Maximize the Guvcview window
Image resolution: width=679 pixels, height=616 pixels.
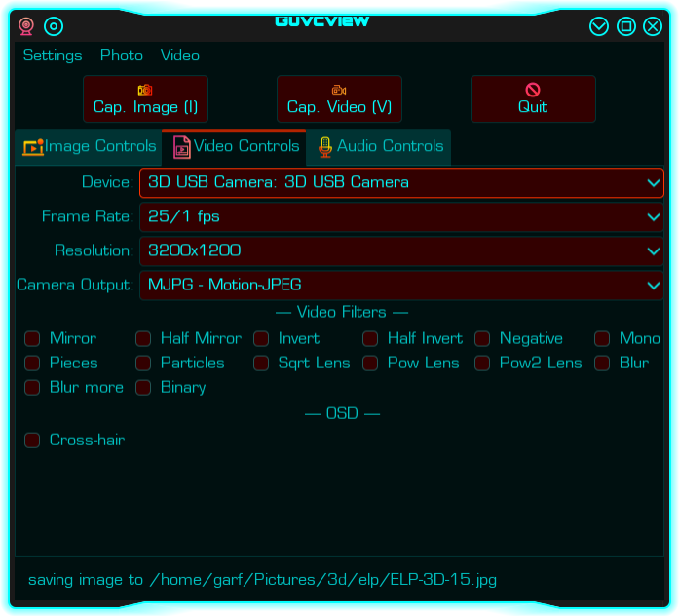click(x=626, y=26)
